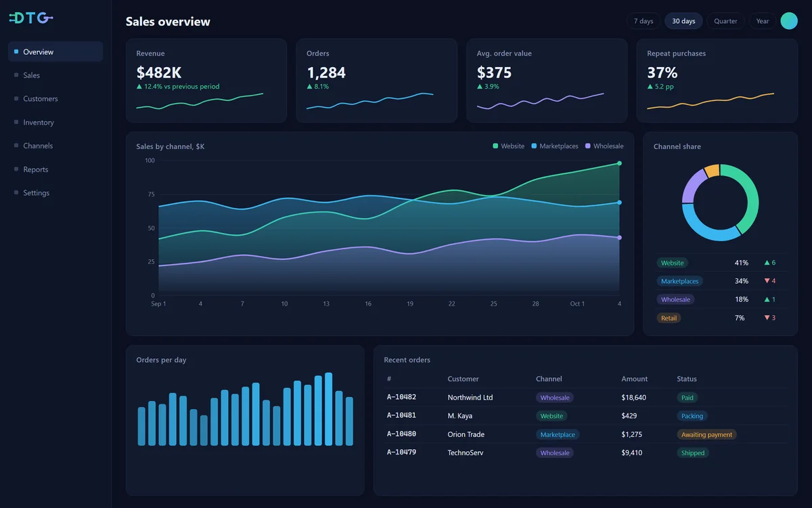This screenshot has height=508, width=812.
Task: Show the Year period
Action: click(x=763, y=21)
